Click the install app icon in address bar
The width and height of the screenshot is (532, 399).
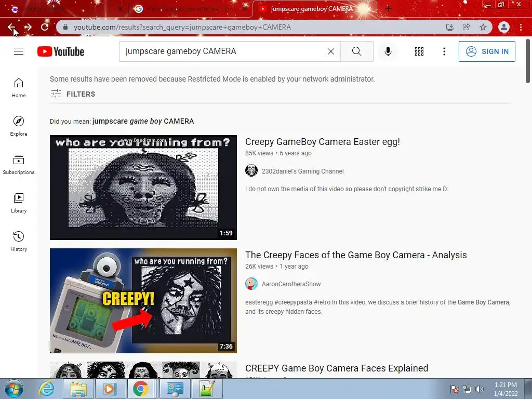pyautogui.click(x=449, y=27)
